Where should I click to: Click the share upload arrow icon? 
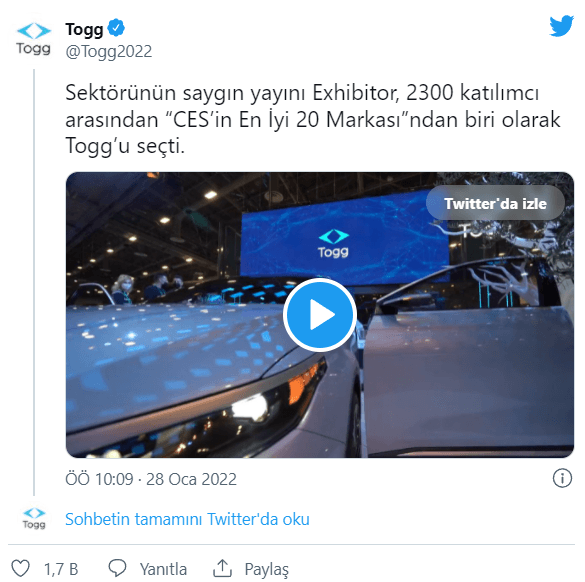click(222, 568)
